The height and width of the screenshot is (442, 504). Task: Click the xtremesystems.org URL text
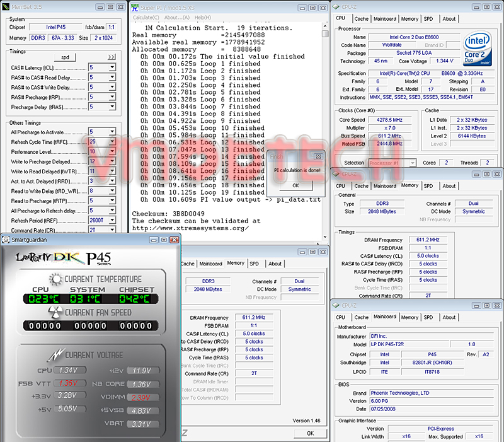pos(190,228)
